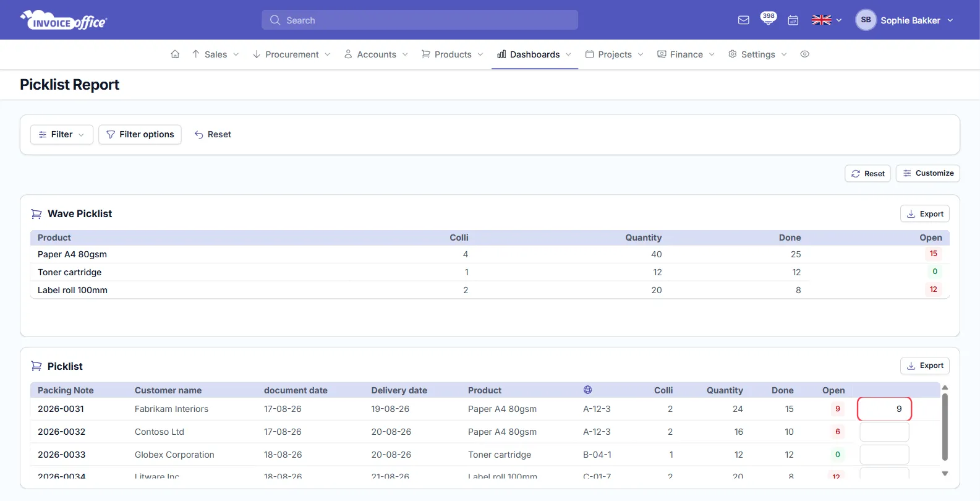Open Sophie Bakker user menu chevron
Image resolution: width=980 pixels, height=501 pixels.
tap(950, 20)
